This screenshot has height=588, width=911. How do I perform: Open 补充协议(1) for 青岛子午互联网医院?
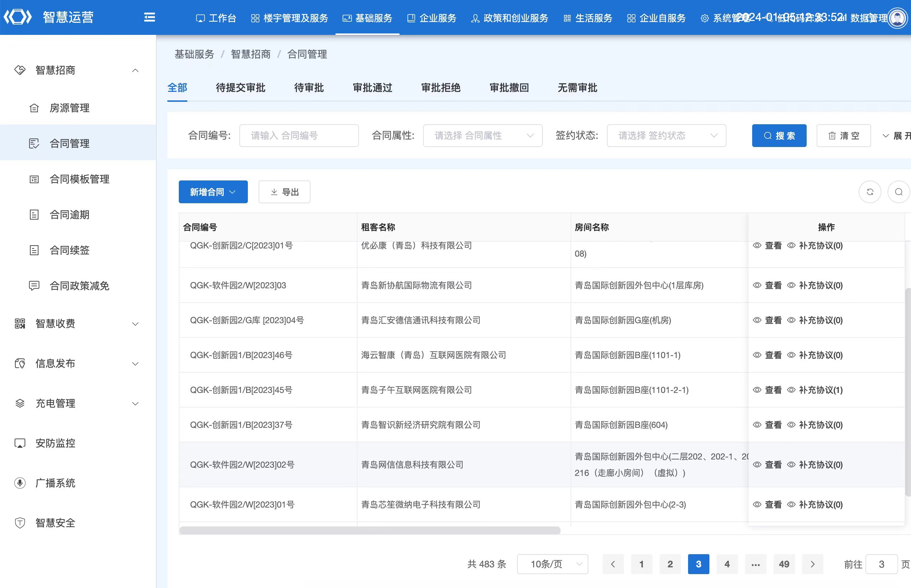point(815,390)
